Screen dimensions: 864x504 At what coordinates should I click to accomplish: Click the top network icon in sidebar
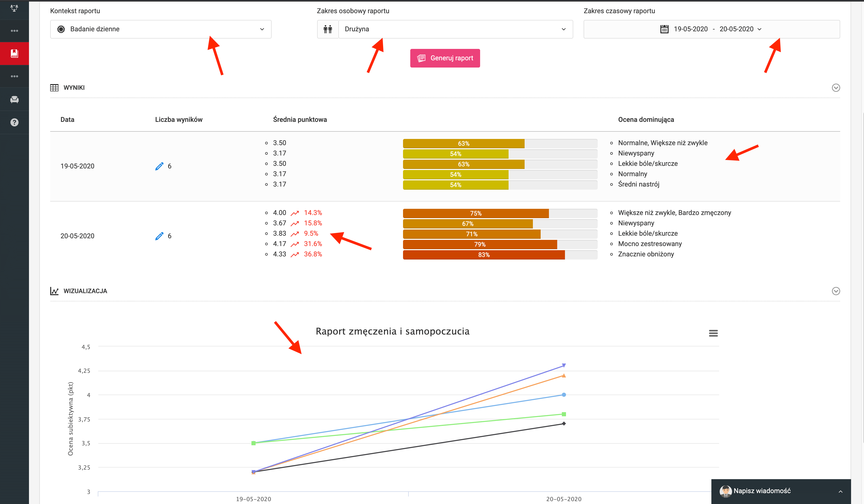14,8
